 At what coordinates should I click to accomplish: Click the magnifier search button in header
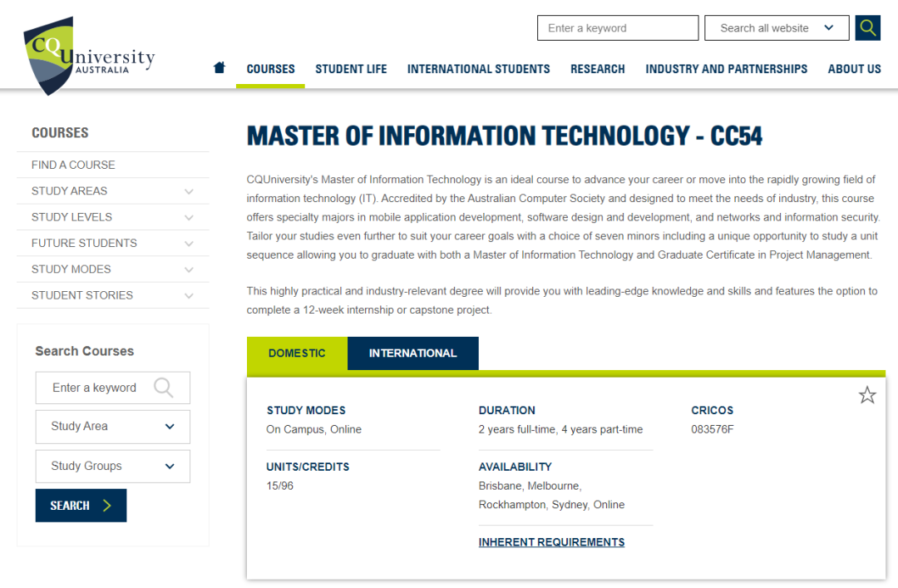pyautogui.click(x=867, y=28)
